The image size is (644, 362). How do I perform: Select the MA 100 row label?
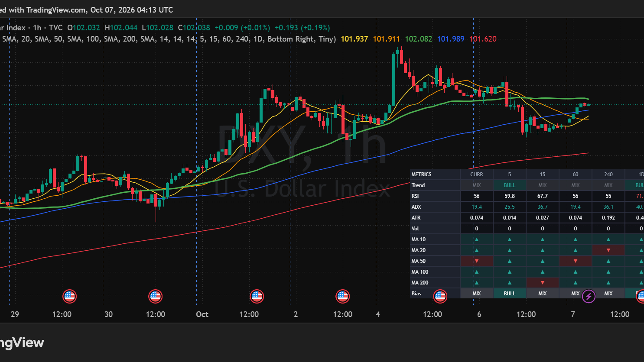tap(420, 272)
